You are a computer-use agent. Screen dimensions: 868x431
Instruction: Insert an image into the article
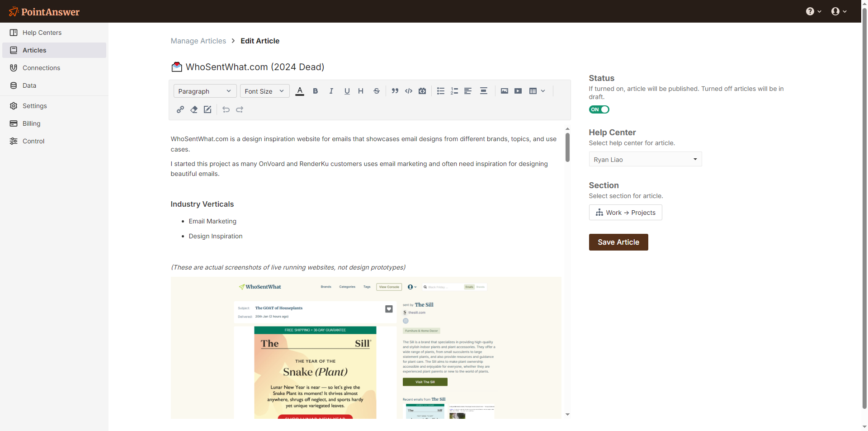tap(505, 91)
